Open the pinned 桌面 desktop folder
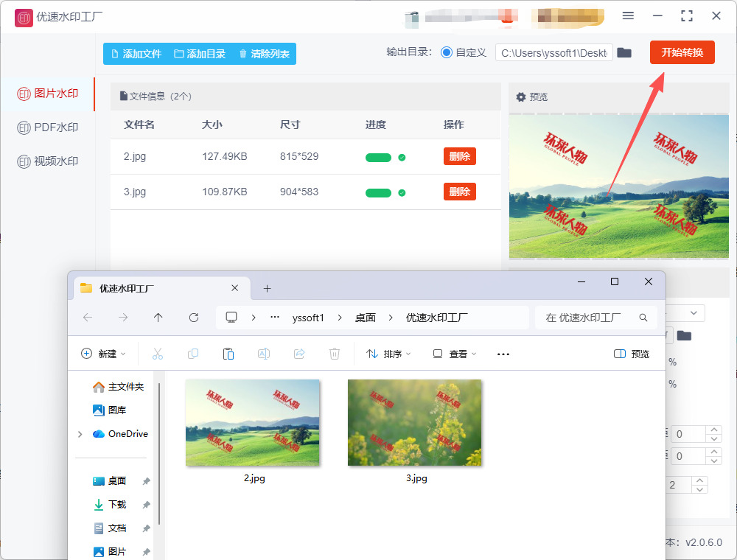 click(x=110, y=480)
